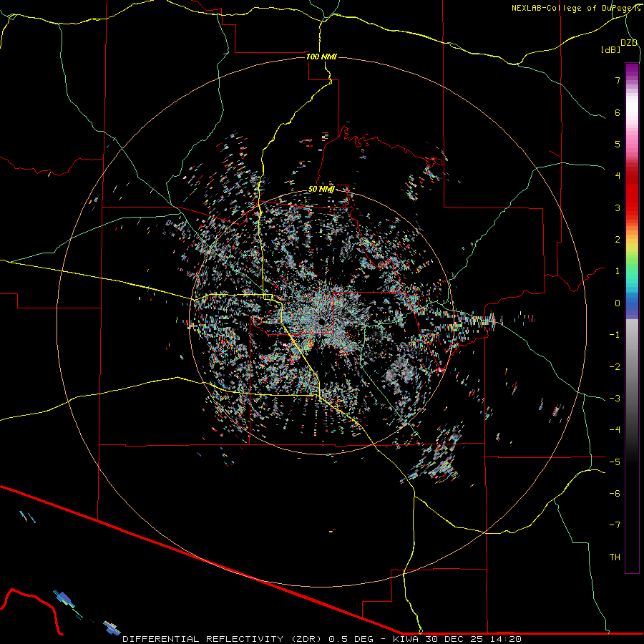The width and height of the screenshot is (644, 644).
Task: Click the -1 value on the color scale
Action: pos(615,335)
